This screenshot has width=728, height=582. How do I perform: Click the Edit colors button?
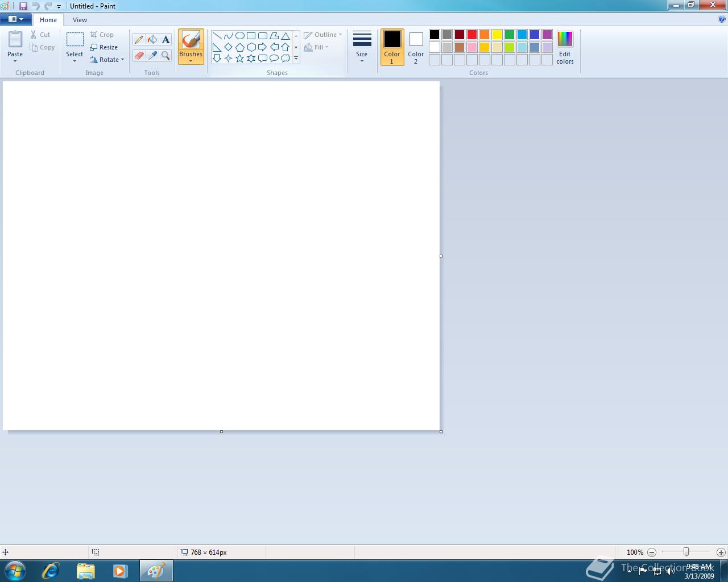coord(565,48)
